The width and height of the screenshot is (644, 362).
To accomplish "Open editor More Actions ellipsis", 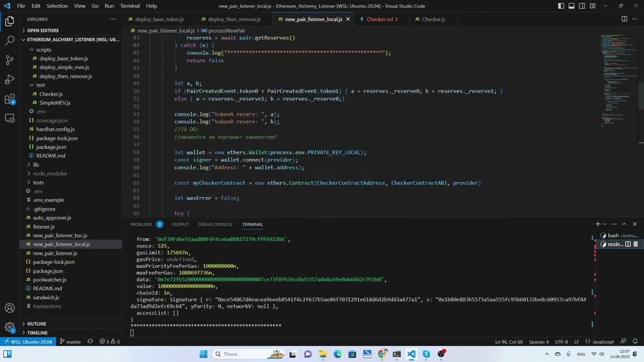I will coord(635,19).
